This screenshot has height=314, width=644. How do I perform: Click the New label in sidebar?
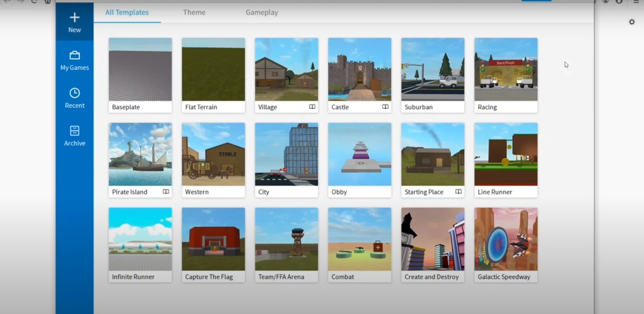(74, 30)
